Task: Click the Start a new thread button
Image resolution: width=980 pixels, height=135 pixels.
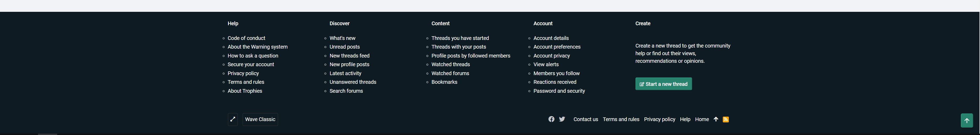Action: [664, 84]
